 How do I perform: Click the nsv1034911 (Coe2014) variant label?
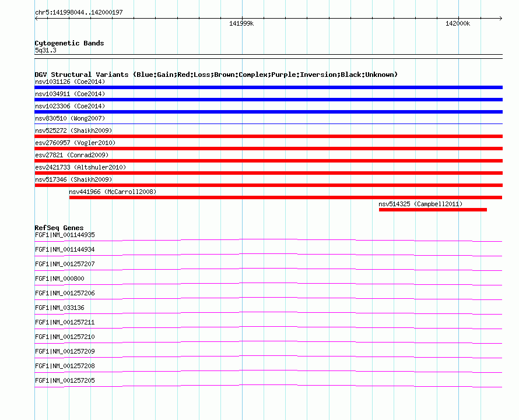[x=70, y=94]
